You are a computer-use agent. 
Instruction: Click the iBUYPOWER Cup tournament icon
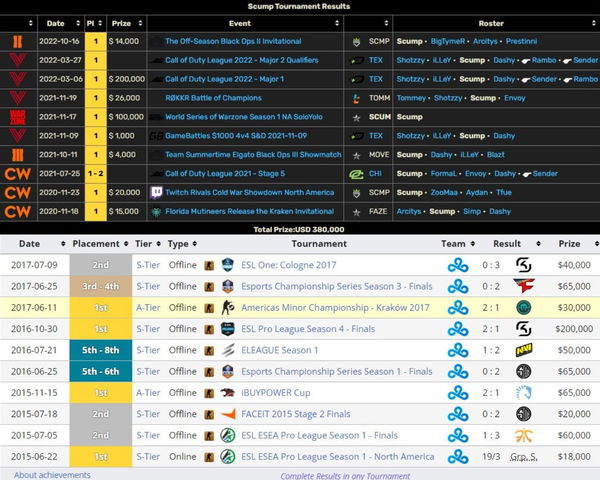coord(228,393)
